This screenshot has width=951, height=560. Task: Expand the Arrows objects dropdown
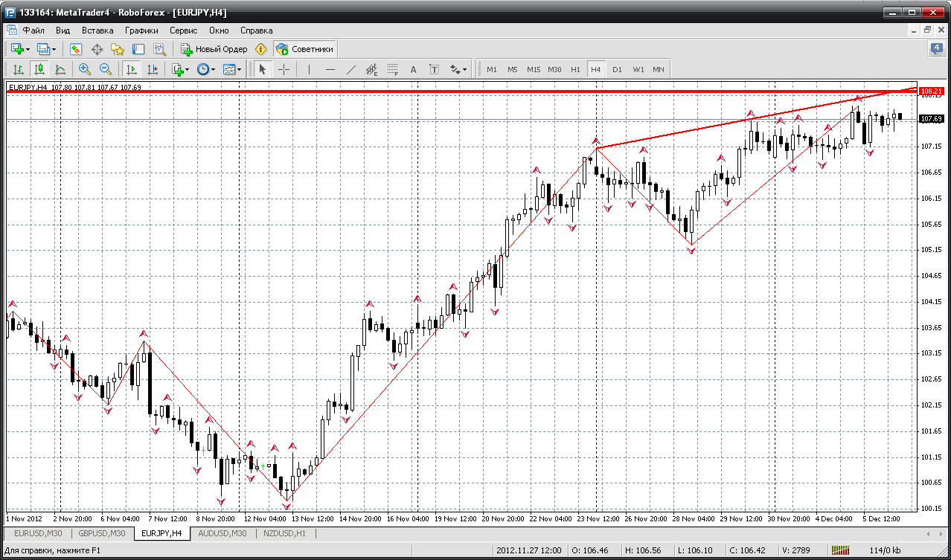click(x=465, y=69)
